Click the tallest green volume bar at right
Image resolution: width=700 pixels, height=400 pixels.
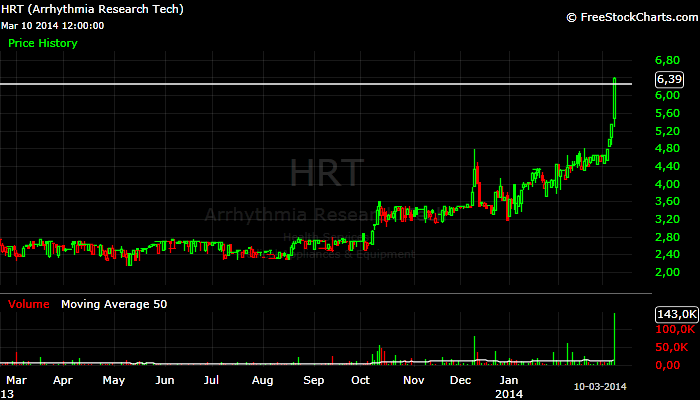(x=614, y=339)
